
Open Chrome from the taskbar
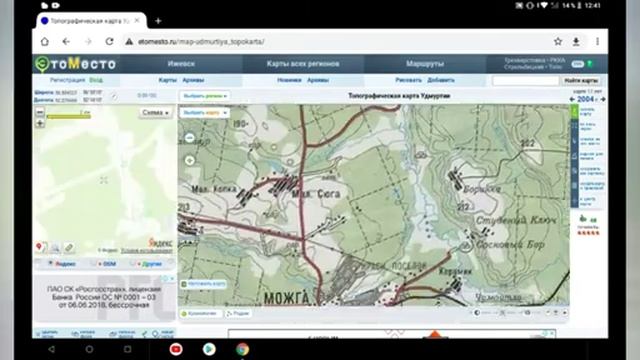click(242, 349)
